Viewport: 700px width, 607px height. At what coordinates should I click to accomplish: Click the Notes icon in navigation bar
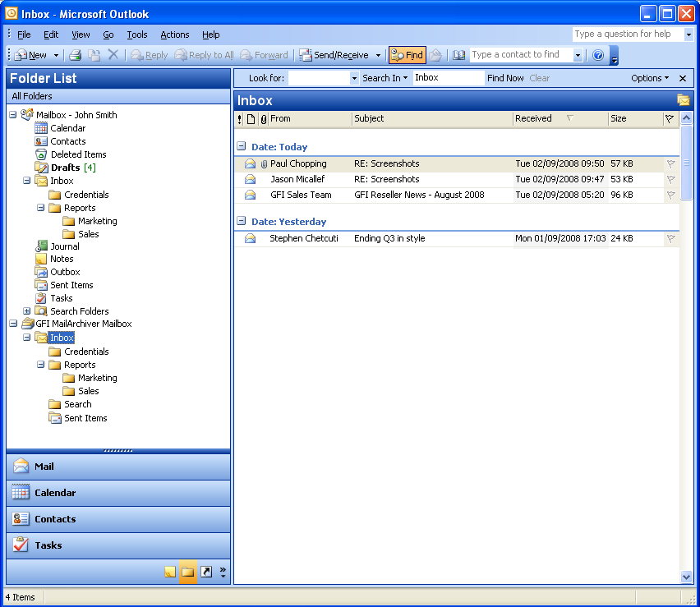pyautogui.click(x=170, y=572)
